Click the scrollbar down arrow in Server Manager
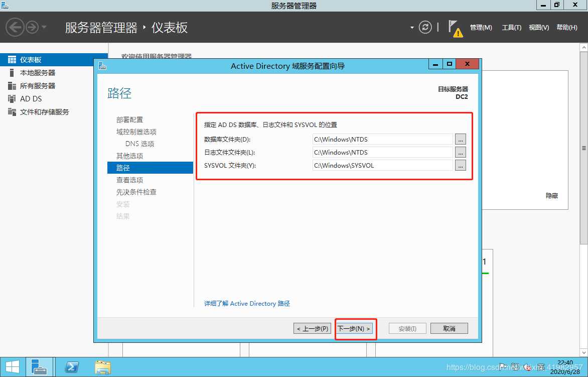588x377 pixels. coord(584,352)
